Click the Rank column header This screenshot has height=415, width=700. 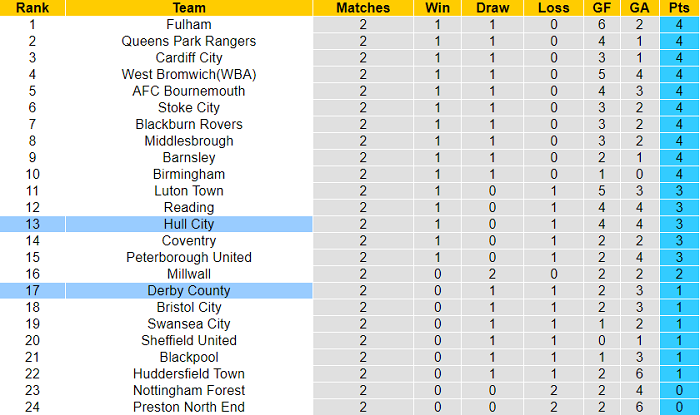pos(32,7)
